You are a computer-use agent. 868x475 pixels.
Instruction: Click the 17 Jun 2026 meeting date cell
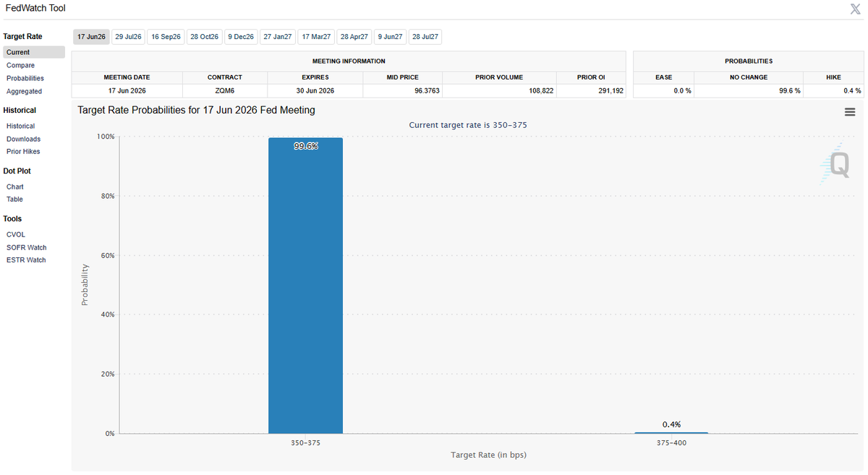(x=127, y=90)
